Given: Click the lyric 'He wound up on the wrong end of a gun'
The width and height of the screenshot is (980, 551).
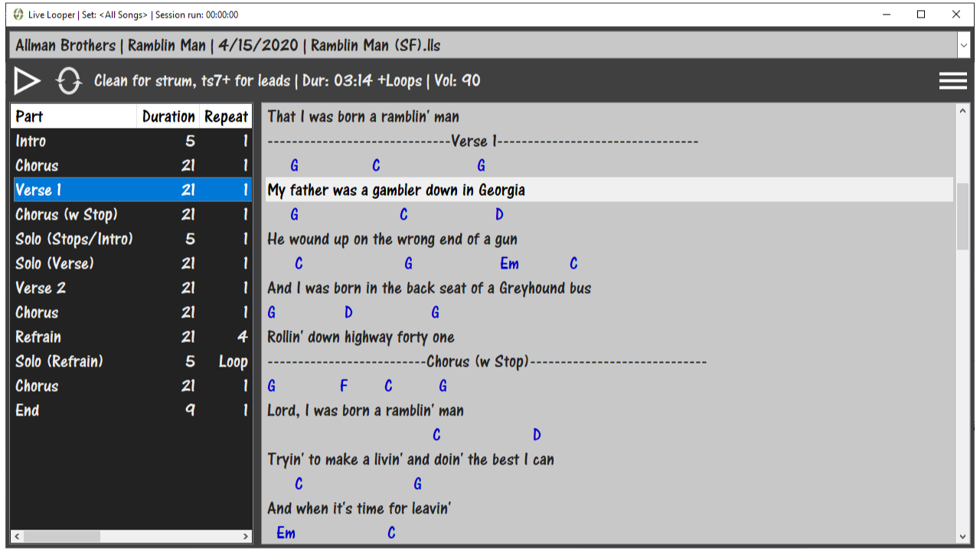Looking at the screenshot, I should (x=392, y=239).
